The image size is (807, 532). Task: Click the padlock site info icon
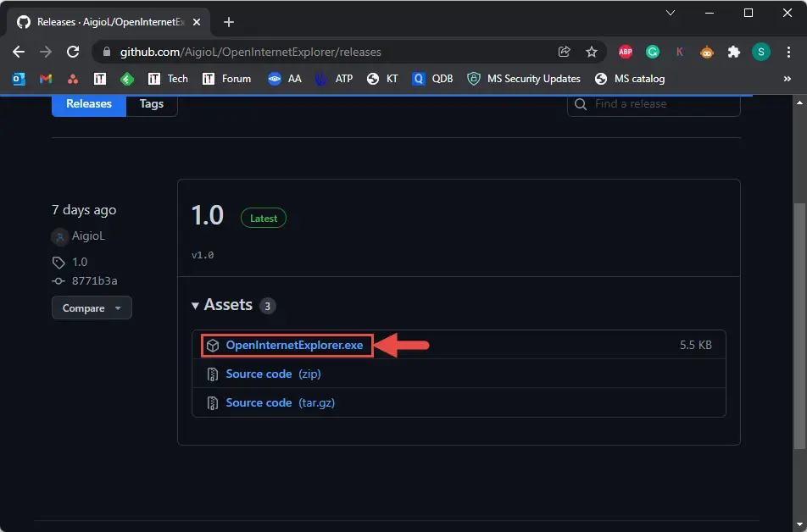107,52
